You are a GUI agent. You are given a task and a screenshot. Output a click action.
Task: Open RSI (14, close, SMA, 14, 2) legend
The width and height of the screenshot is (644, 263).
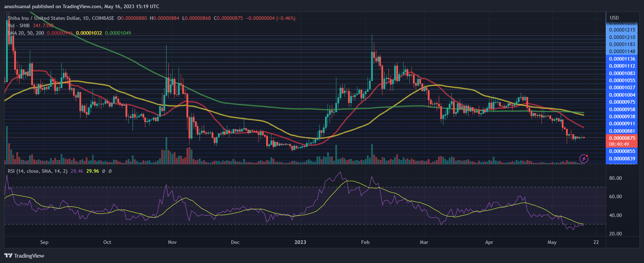click(38, 171)
